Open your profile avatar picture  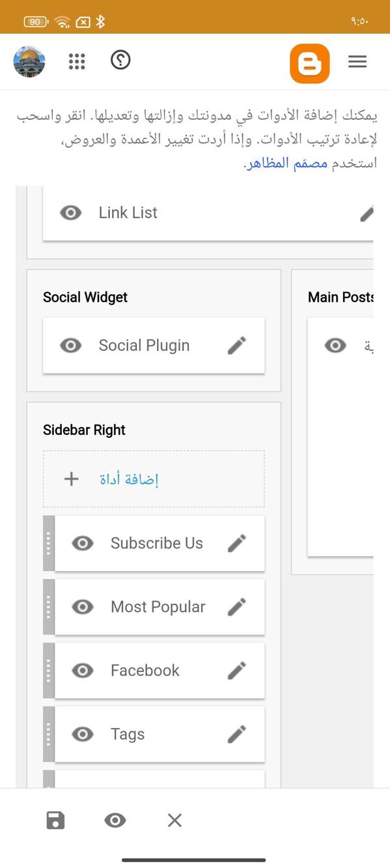tap(29, 62)
